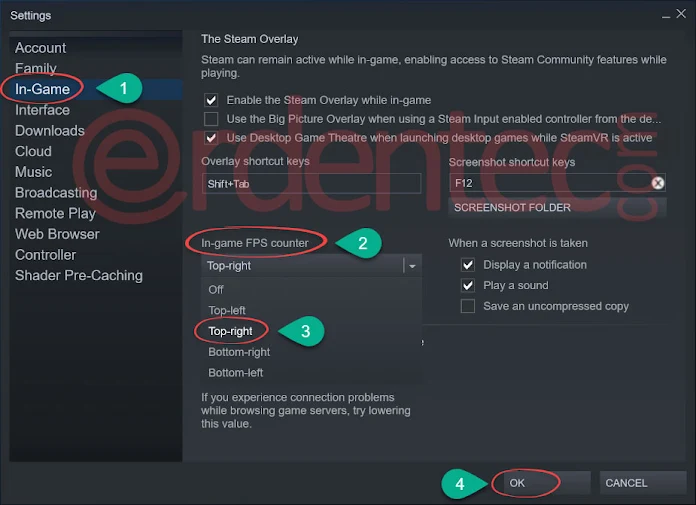Click the FPS counter dropdown arrow

click(x=412, y=266)
